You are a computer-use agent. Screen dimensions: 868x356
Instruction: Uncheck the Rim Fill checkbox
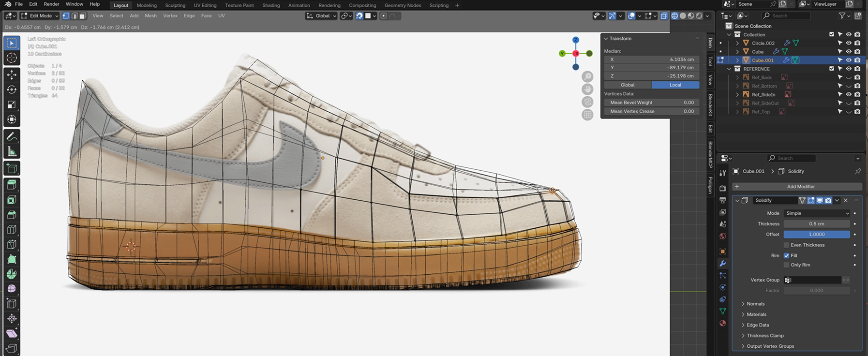pyautogui.click(x=786, y=256)
